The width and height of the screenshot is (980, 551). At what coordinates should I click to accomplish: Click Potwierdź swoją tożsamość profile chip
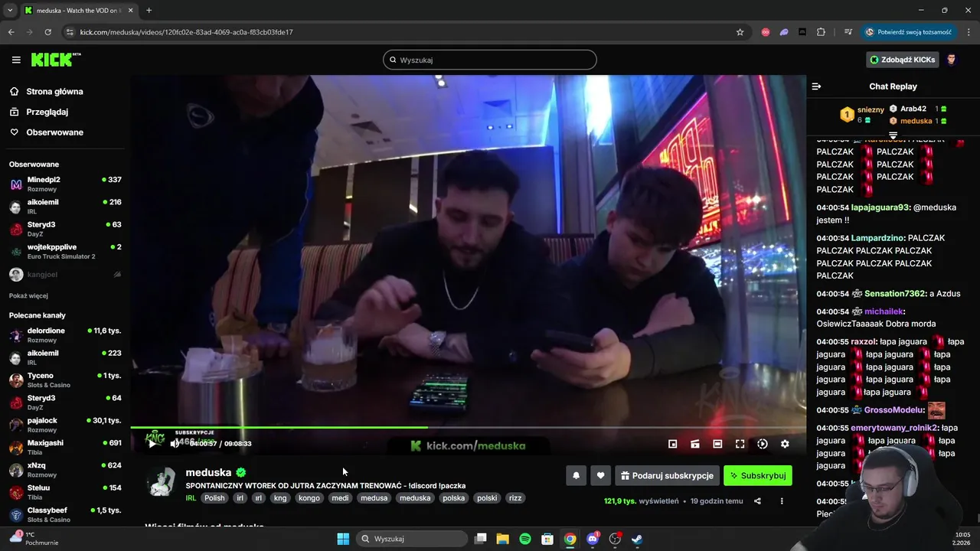coord(909,32)
